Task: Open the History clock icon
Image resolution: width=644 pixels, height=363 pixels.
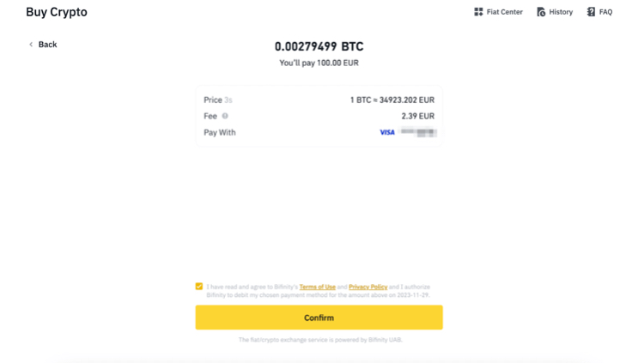Action: pos(541,12)
